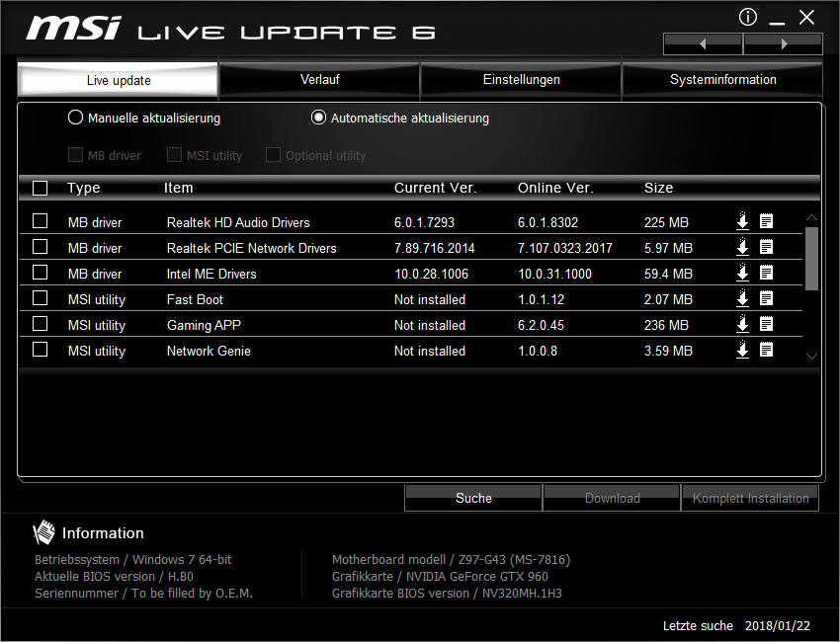Click Aktuelle BIOS version H.B0 text

(114, 576)
